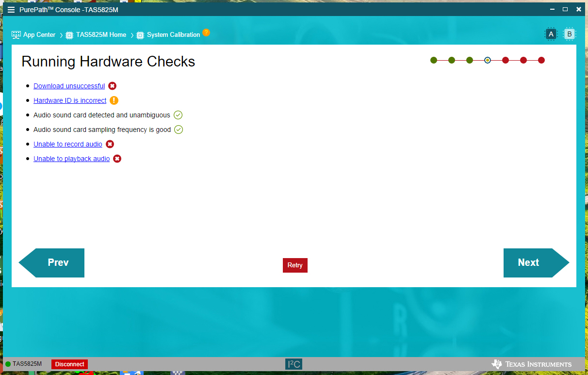Click orange warning icon beside Hardware ID
This screenshot has height=375, width=588.
[114, 100]
